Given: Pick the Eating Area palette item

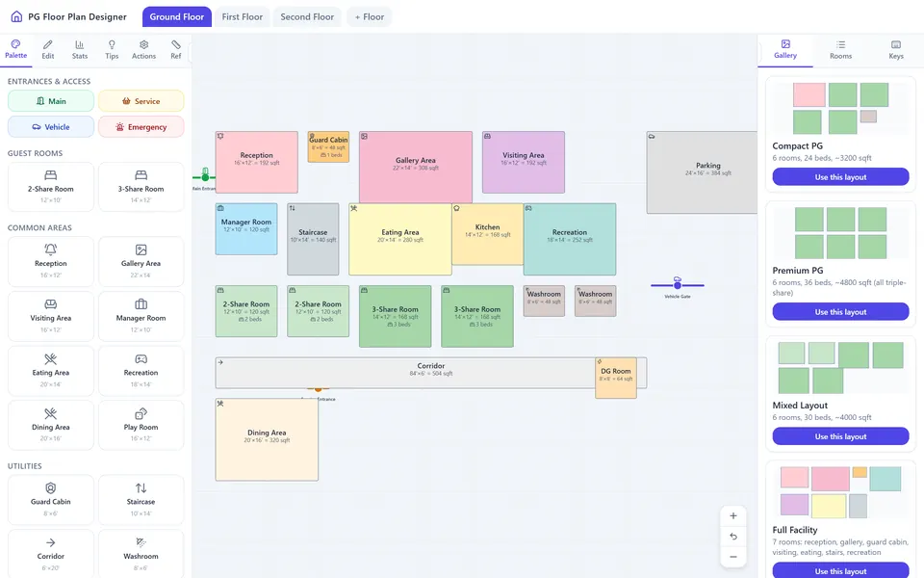Looking at the screenshot, I should (51, 371).
